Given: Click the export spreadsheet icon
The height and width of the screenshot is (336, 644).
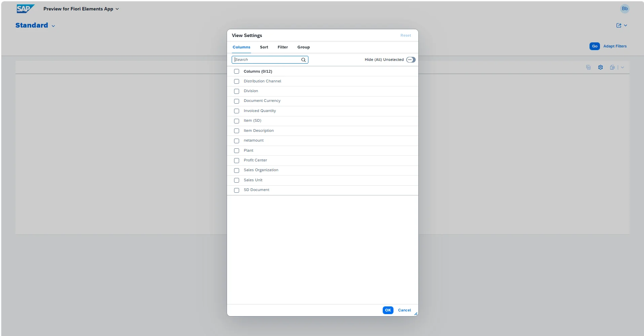Looking at the screenshot, I should (612, 68).
